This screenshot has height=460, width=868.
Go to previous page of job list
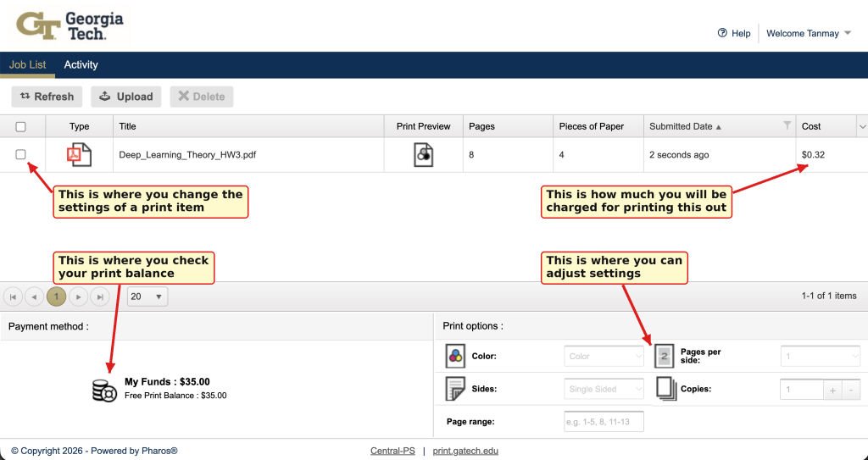[34, 297]
